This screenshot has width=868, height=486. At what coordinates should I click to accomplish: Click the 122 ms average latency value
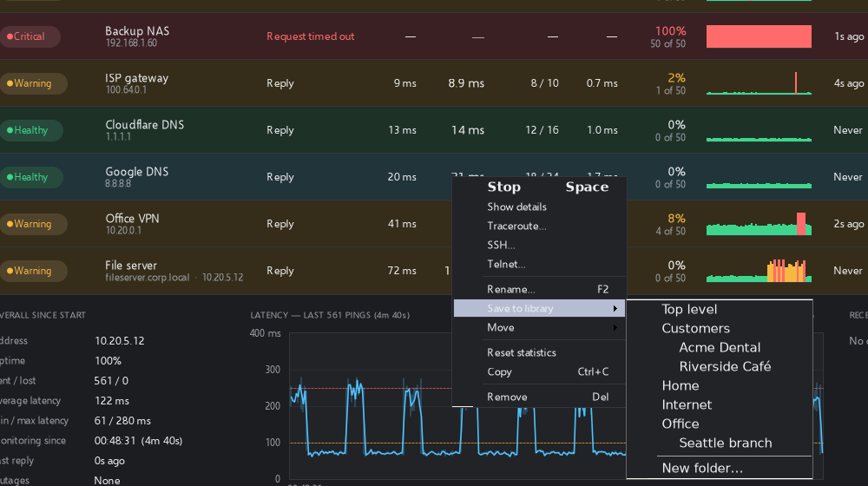pos(112,401)
